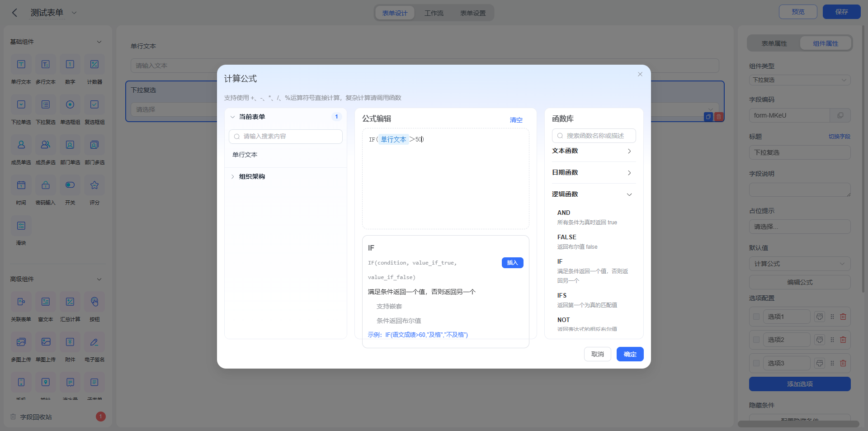868x431 pixels.
Task: Collapse the 高级组件 panel section
Action: 99,279
